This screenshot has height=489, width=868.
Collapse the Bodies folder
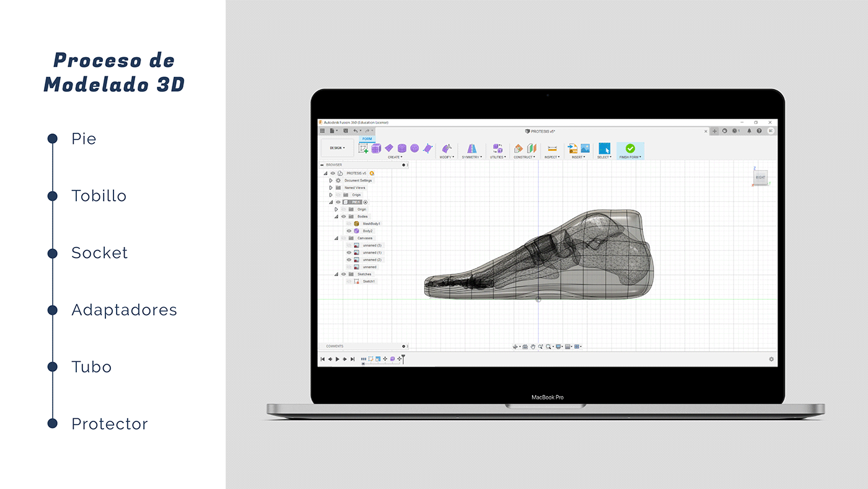click(x=337, y=217)
